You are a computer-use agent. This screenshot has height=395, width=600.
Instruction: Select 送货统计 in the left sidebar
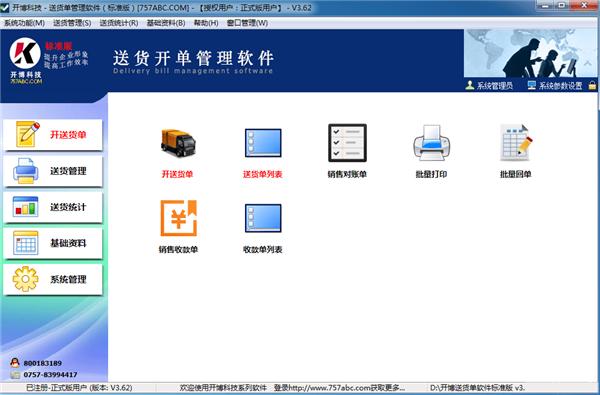[x=53, y=207]
